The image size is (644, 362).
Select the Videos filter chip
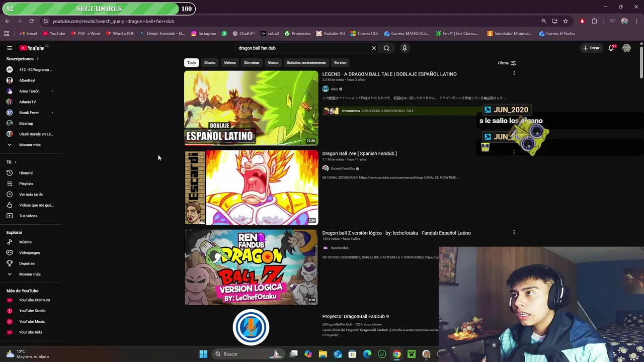[x=229, y=63]
